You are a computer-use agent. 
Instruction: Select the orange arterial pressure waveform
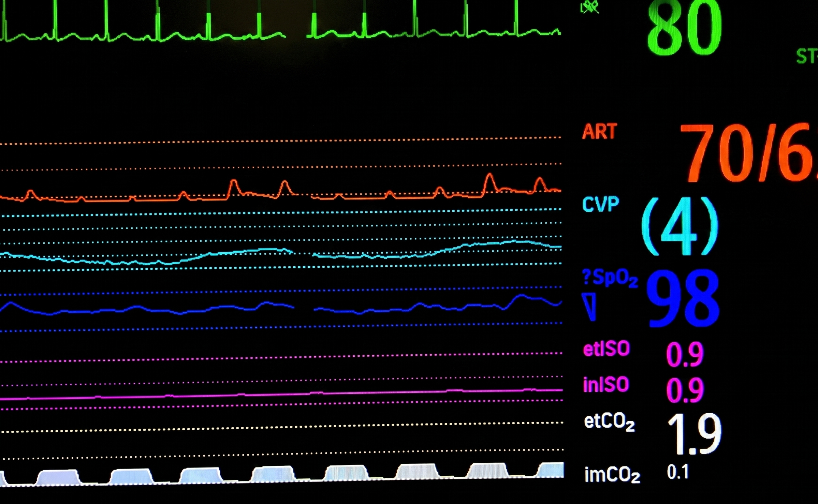coord(280,188)
